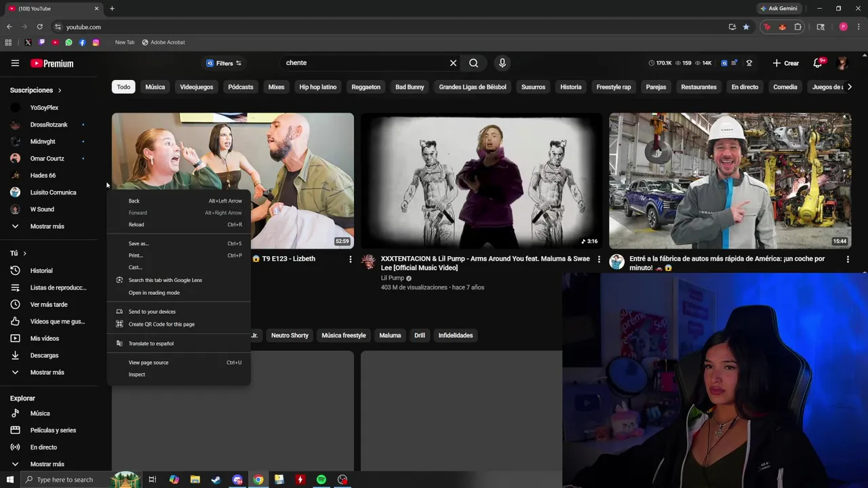Open the X bookmark in bookmarks bar
This screenshot has height=488, width=868.
click(28, 42)
